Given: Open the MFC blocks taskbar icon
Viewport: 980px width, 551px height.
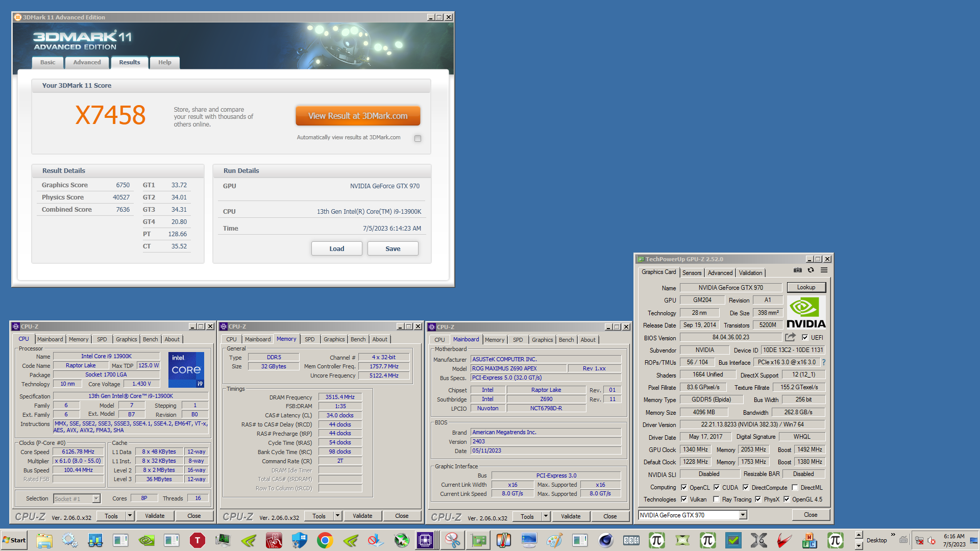Looking at the screenshot, I should point(810,540).
